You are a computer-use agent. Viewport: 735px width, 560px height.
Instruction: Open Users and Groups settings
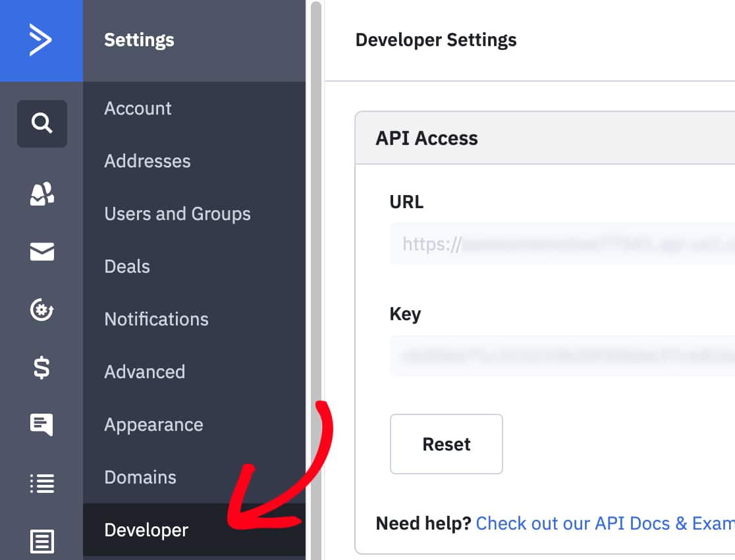177,214
